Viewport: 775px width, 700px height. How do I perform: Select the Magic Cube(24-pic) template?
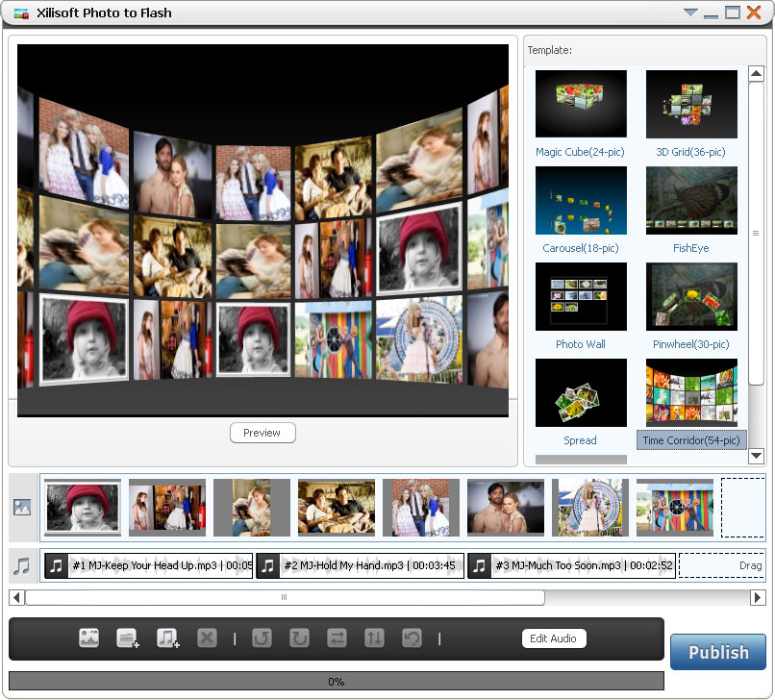581,104
